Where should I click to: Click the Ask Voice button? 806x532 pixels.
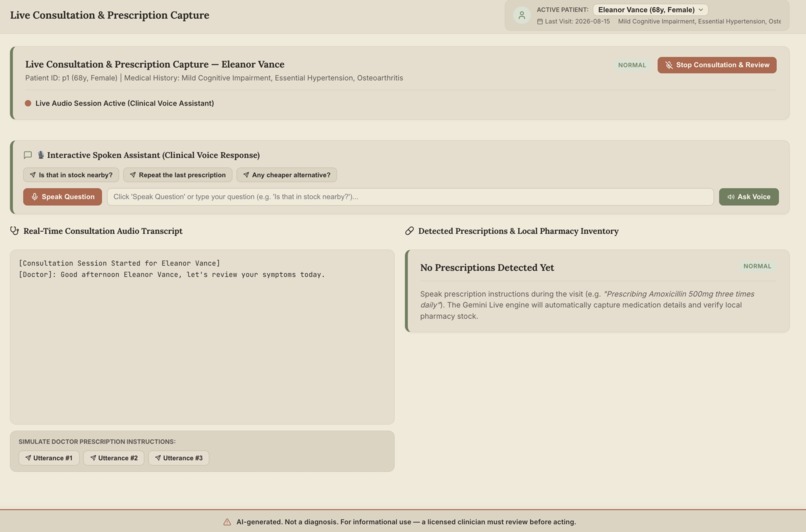pyautogui.click(x=748, y=196)
